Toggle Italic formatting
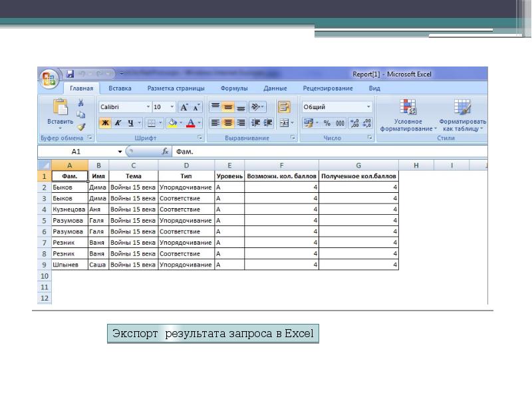Screen dimensions: 532x399 click(118, 123)
